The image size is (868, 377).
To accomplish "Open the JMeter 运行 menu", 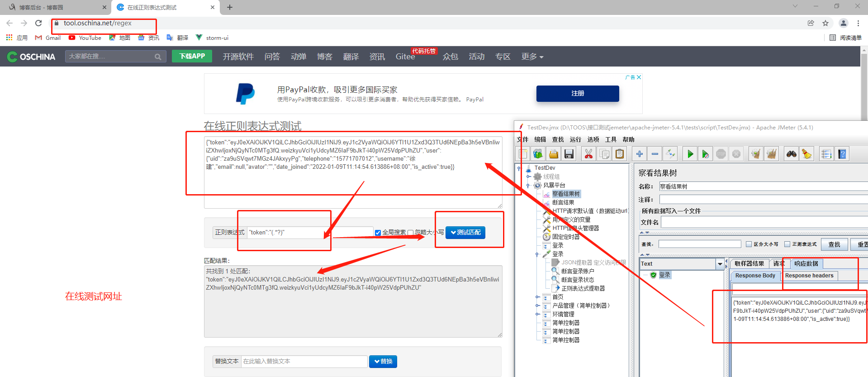I will pos(575,139).
